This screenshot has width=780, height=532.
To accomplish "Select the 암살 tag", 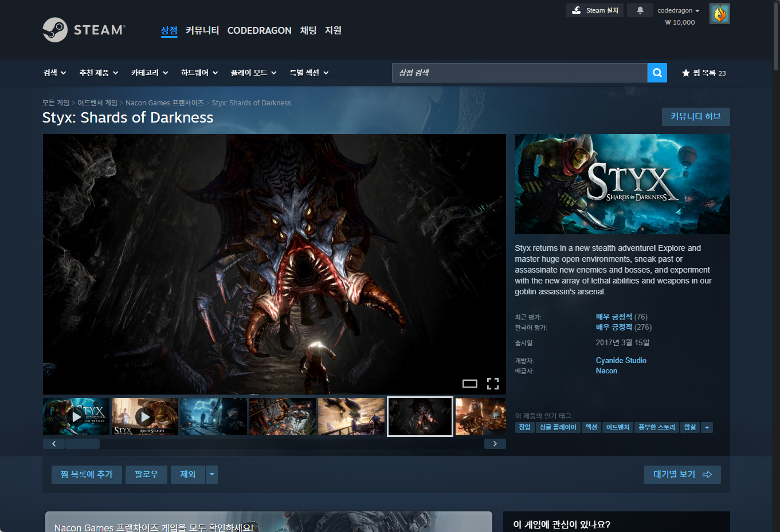I will [x=690, y=427].
